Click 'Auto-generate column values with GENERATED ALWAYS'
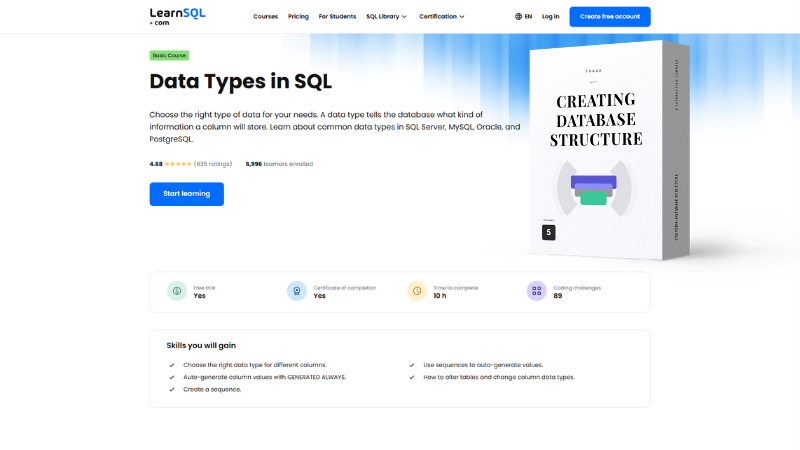800x450 pixels. point(264,377)
